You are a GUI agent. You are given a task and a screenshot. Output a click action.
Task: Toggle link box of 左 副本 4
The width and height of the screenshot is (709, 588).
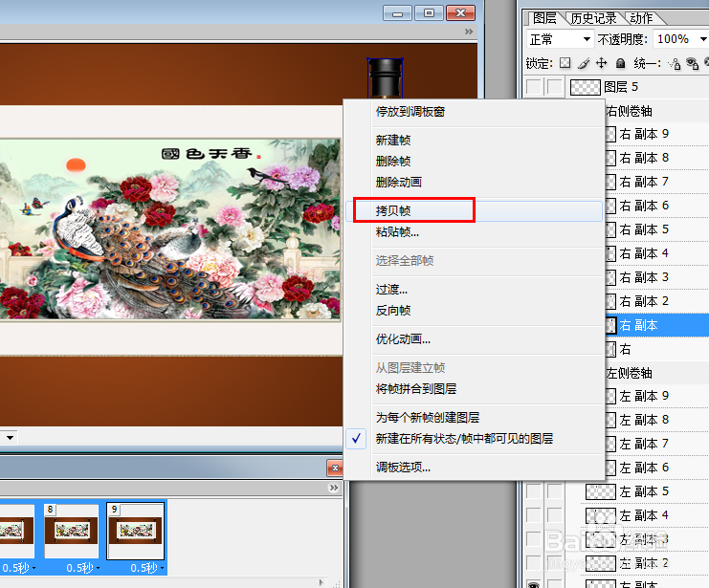coord(555,514)
